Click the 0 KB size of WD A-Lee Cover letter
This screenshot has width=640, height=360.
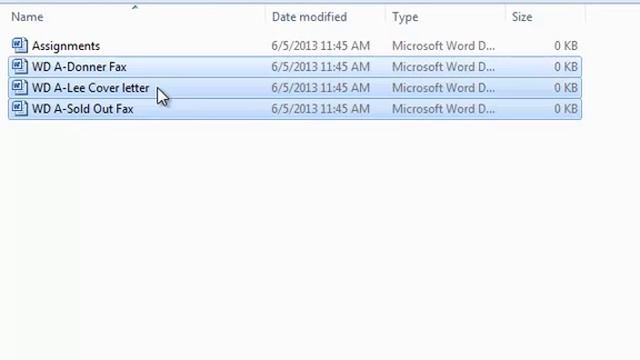click(x=566, y=88)
